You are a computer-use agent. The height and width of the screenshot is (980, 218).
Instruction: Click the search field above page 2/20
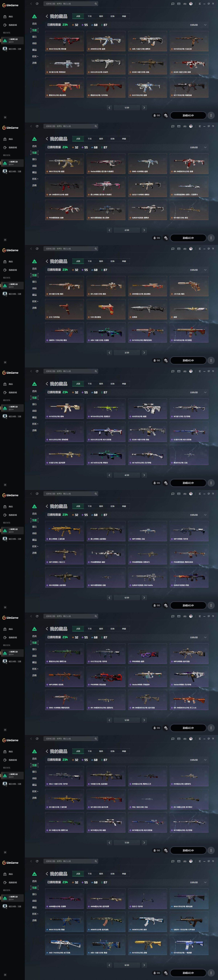[71, 126]
